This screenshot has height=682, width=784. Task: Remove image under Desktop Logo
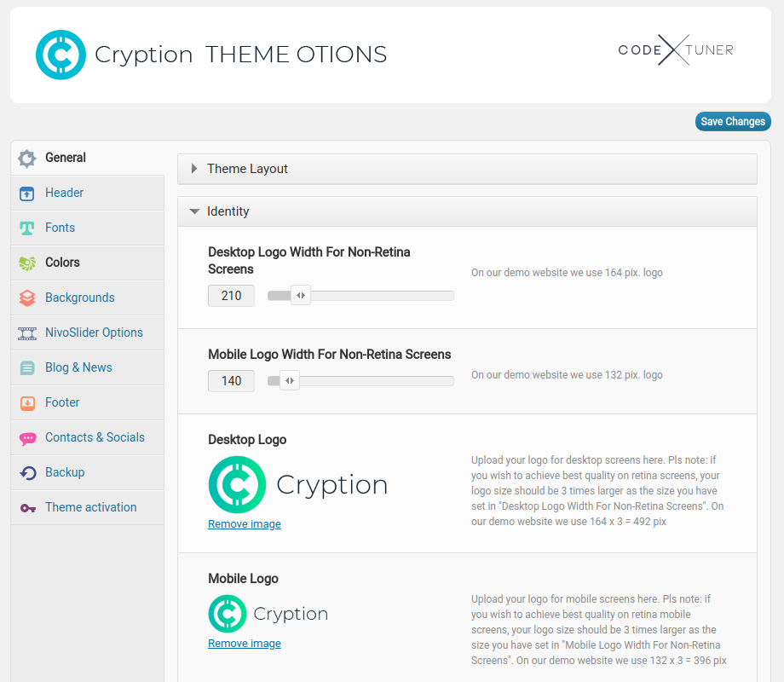click(x=244, y=524)
